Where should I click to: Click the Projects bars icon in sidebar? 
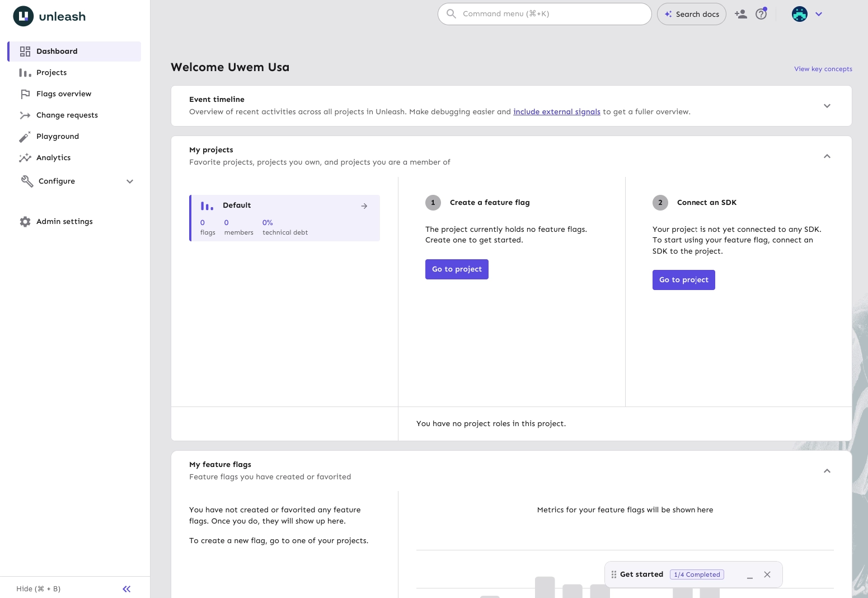coord(25,73)
